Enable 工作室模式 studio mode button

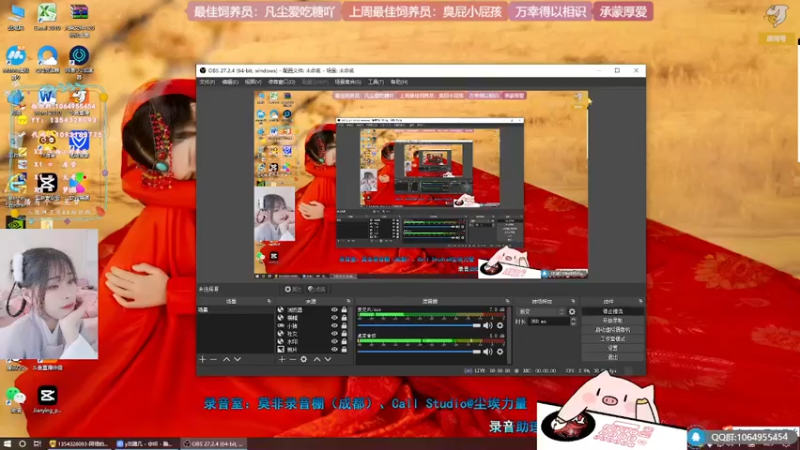tap(612, 339)
